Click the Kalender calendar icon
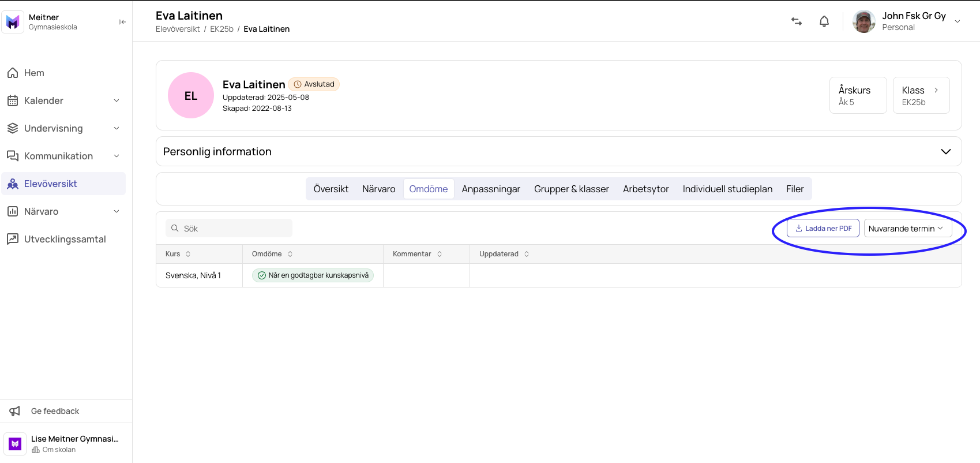Image resolution: width=980 pixels, height=463 pixels. point(13,100)
